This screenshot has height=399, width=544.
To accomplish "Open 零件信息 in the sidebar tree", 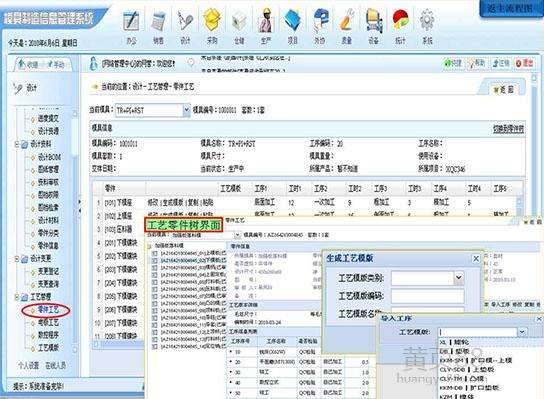I will pyautogui.click(x=48, y=246).
